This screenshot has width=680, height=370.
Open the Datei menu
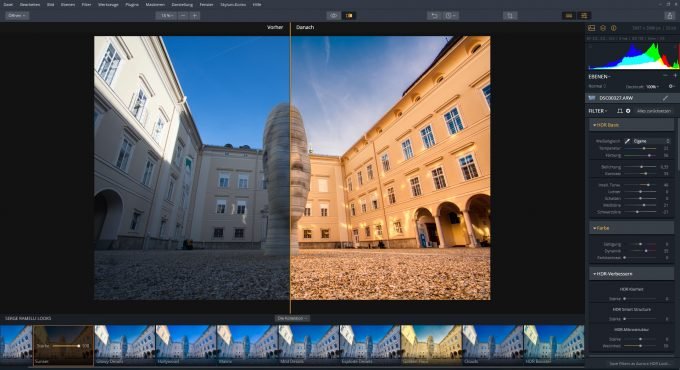8,4
